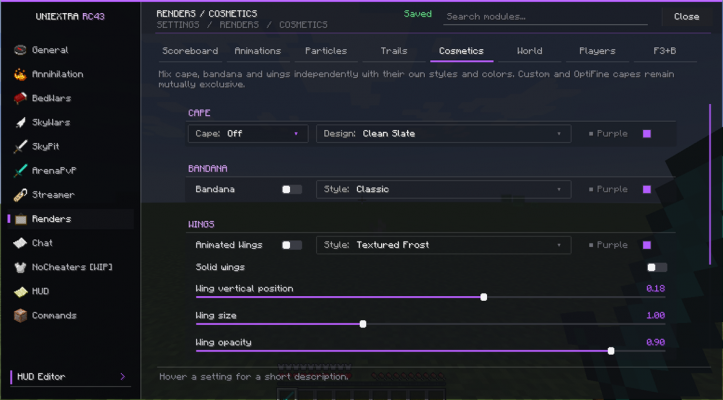This screenshot has height=400, width=723.
Task: Click the Wing size value 1.00
Action: (655, 316)
